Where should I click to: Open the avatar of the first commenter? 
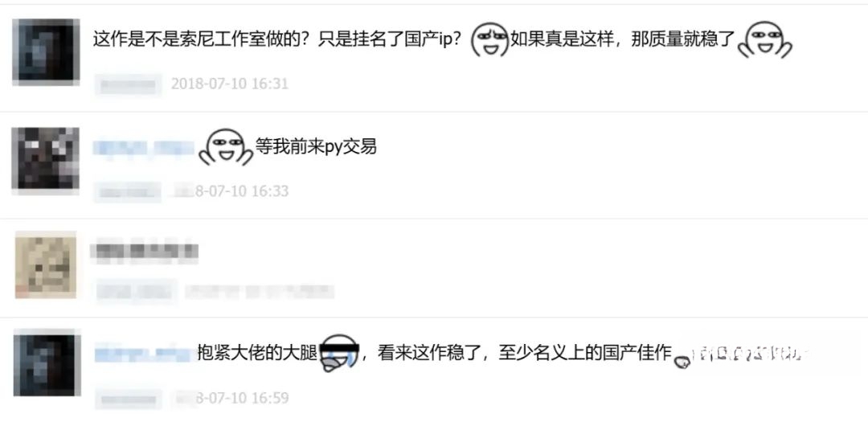(46, 52)
